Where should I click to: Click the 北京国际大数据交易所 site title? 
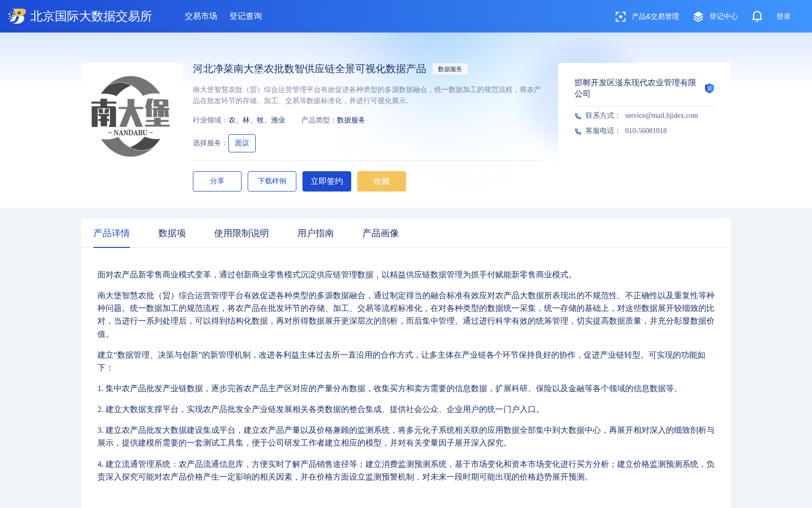[91, 16]
